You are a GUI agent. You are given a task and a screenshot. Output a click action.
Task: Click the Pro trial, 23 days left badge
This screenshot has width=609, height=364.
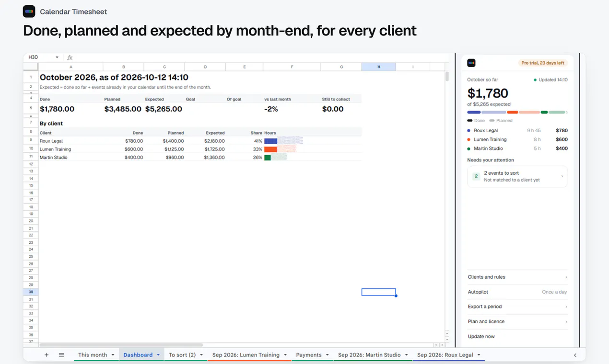point(543,63)
